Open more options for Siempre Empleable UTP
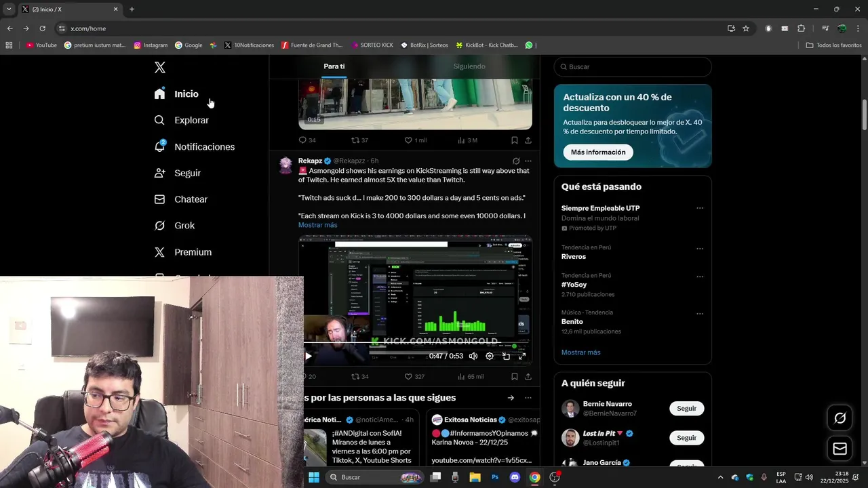Image resolution: width=868 pixels, height=488 pixels. 700,209
